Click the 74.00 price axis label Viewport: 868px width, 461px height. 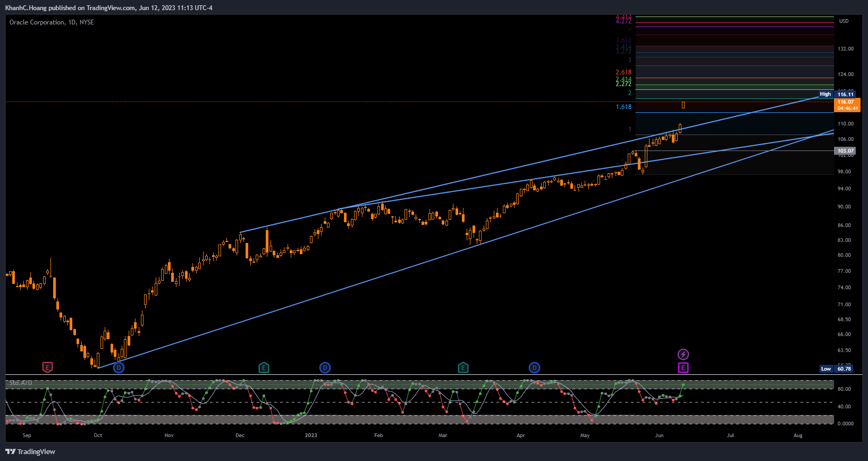coord(844,288)
